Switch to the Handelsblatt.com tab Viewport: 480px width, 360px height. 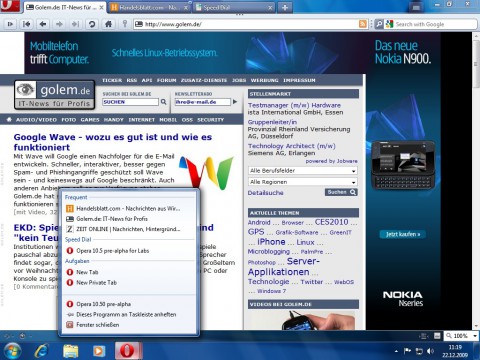[x=149, y=7]
